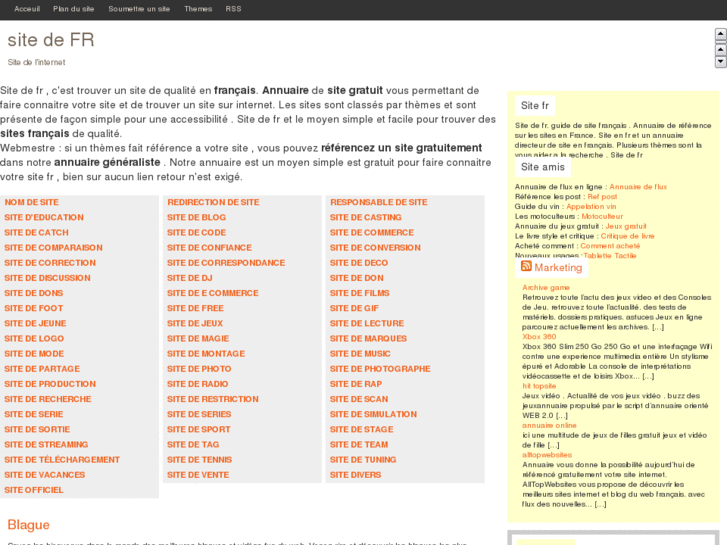Open SITE DE COMMERCE category
The height and width of the screenshot is (545, 727).
(371, 232)
